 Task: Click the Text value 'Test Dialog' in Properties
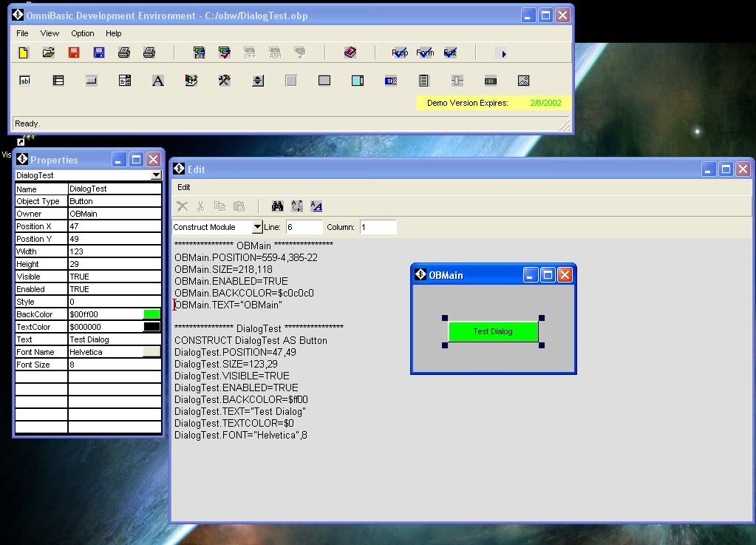tap(115, 339)
